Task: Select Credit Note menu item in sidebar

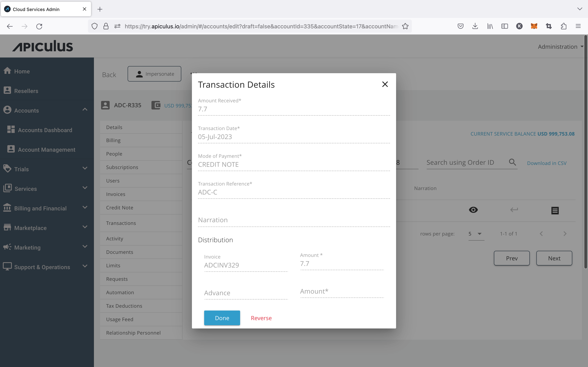Action: click(119, 208)
